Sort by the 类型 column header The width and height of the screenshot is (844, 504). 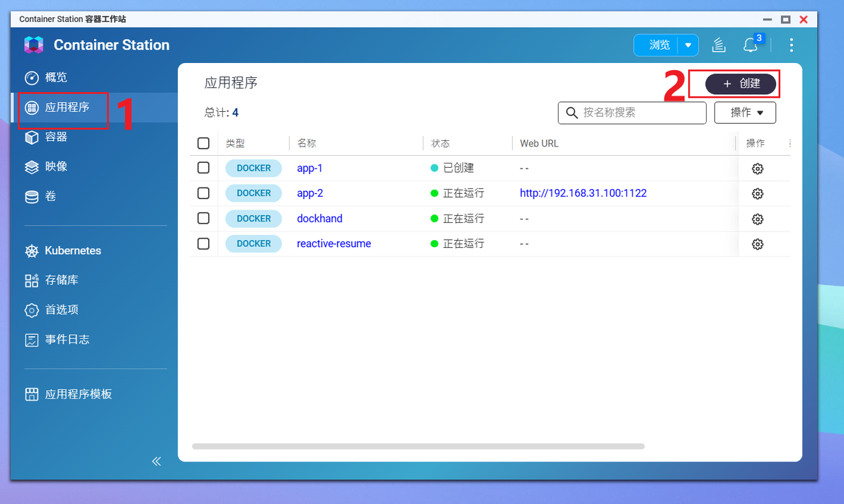pos(235,144)
